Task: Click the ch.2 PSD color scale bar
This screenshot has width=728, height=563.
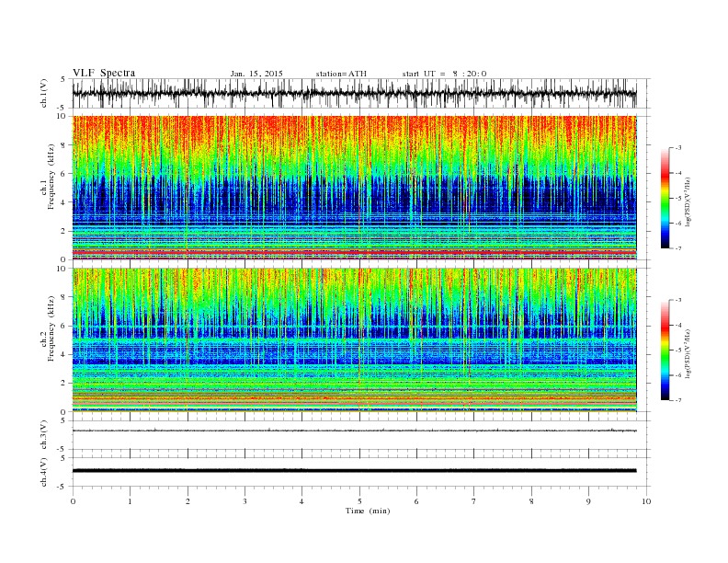Action: pyautogui.click(x=665, y=350)
